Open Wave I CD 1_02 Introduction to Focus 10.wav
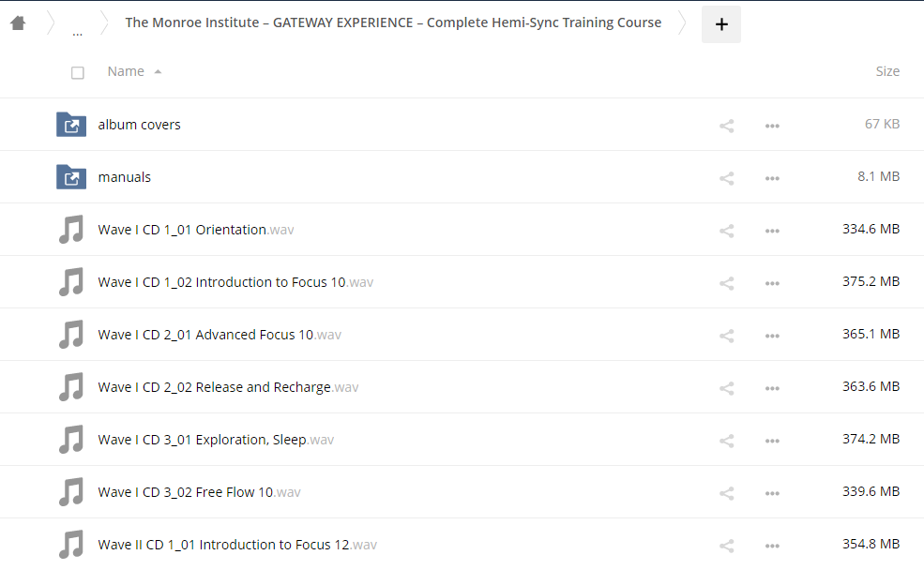This screenshot has height=570, width=924. click(x=235, y=282)
